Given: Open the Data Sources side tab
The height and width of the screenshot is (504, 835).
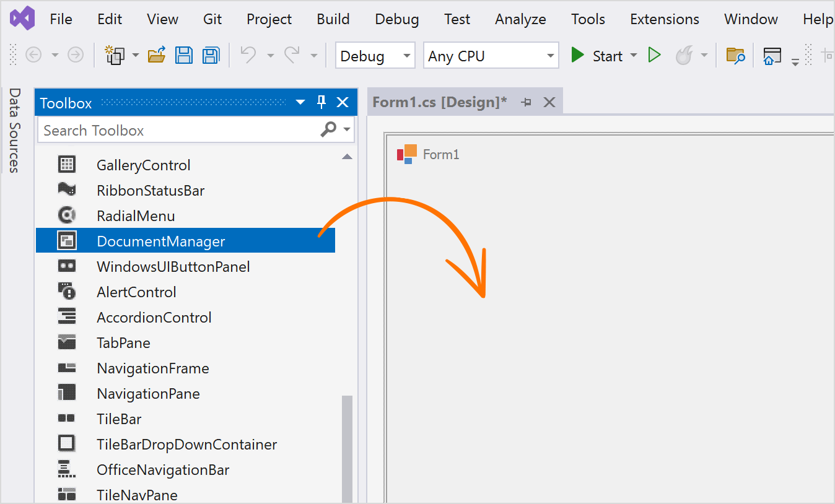Looking at the screenshot, I should (15, 131).
